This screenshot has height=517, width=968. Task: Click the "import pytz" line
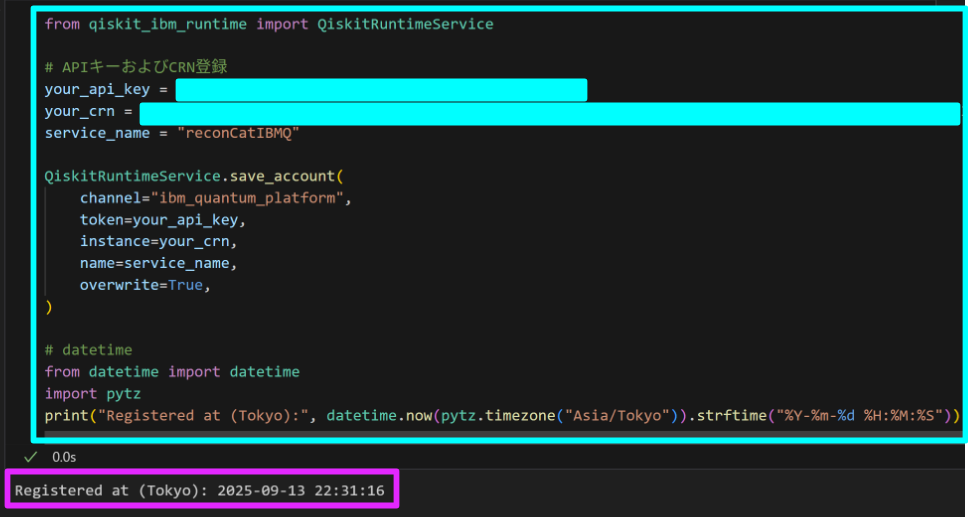(93, 394)
